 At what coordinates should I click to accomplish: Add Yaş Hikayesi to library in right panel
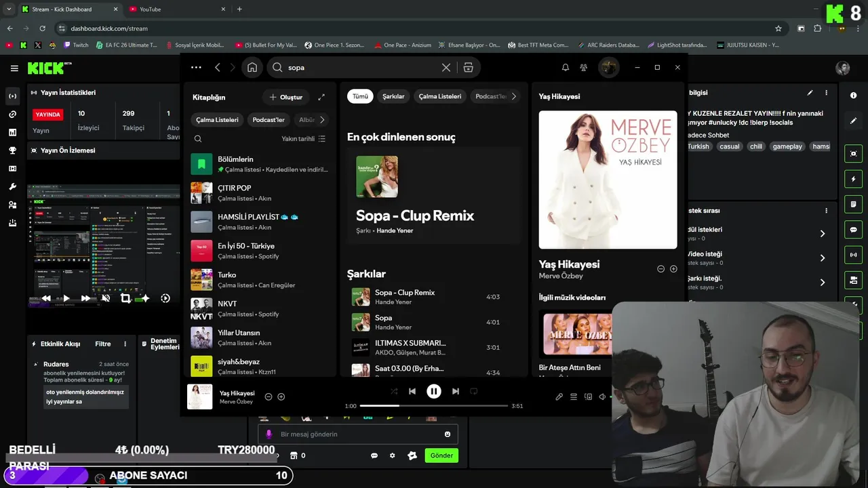click(673, 269)
